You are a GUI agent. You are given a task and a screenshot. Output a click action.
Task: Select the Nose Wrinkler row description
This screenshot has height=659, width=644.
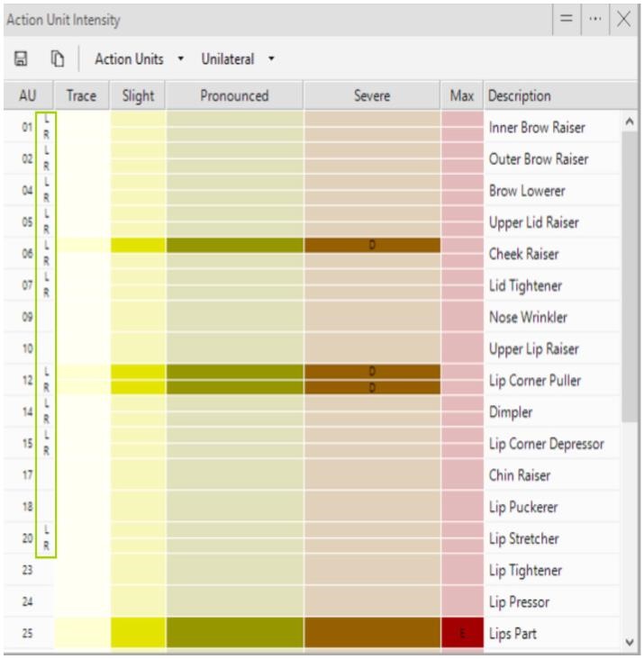pyautogui.click(x=526, y=318)
